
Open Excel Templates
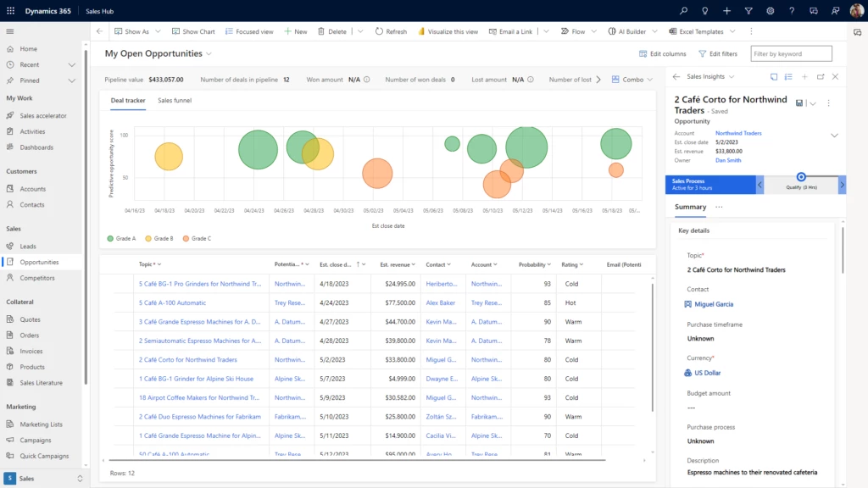click(702, 30)
